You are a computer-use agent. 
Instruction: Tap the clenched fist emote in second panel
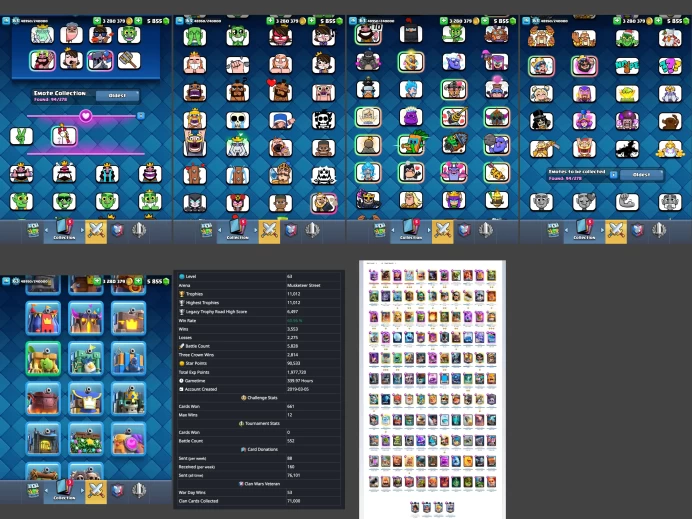238,65
